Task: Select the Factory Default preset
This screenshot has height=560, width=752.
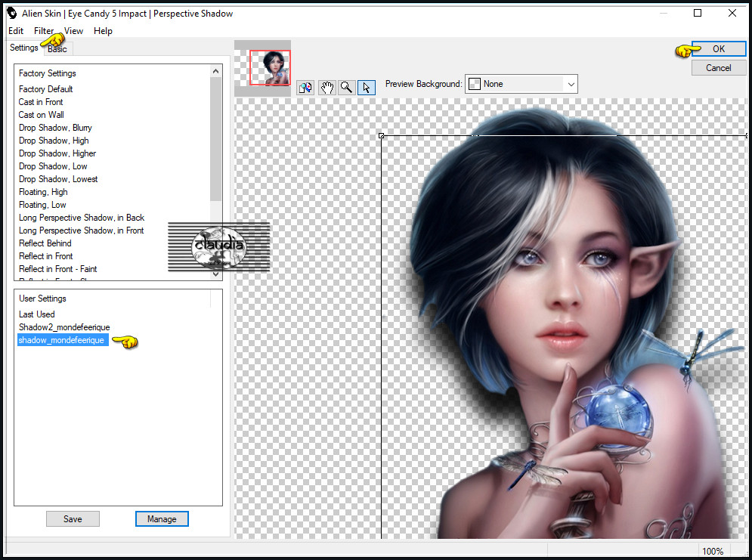Action: (46, 89)
